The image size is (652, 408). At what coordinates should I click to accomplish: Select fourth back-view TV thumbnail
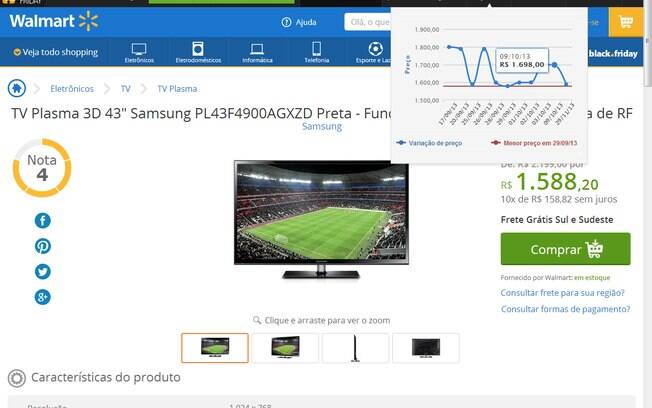tap(425, 348)
